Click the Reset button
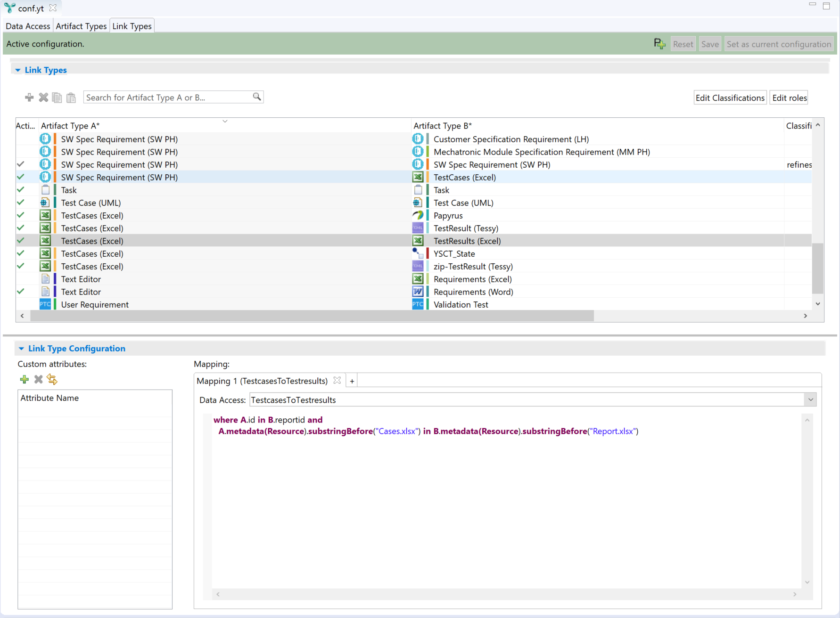This screenshot has height=618, width=840. click(x=683, y=44)
